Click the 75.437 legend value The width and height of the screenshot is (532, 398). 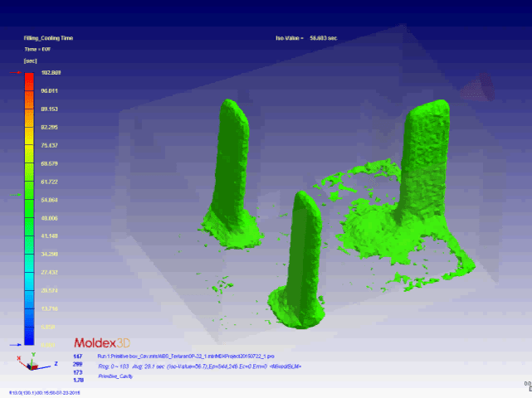click(50, 145)
